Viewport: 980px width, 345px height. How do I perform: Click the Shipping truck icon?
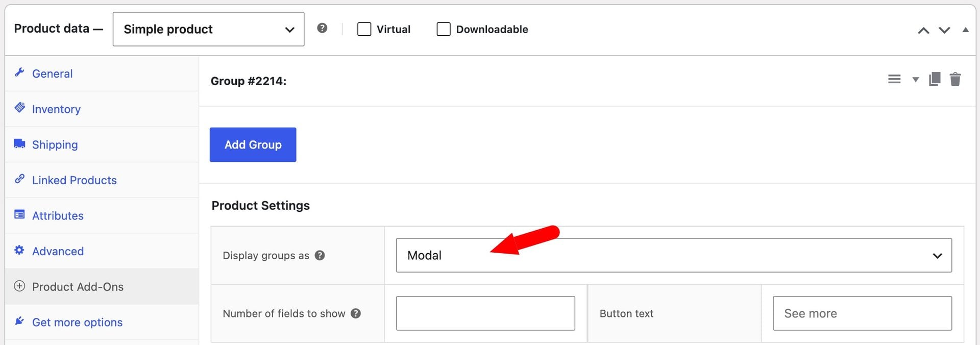pos(19,143)
